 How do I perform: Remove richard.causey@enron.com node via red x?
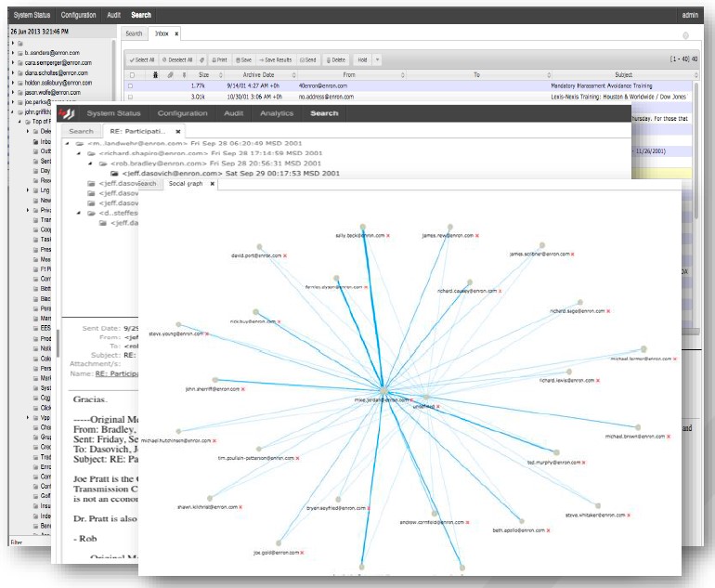500,291
